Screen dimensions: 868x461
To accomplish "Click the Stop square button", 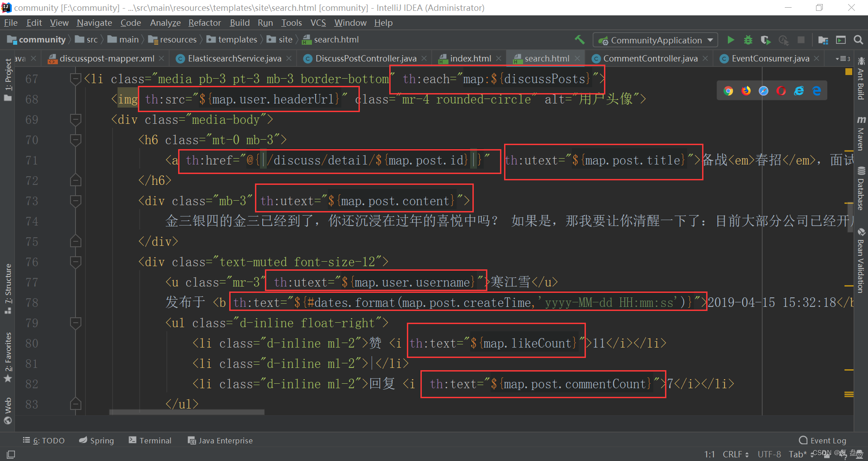I will click(x=801, y=40).
